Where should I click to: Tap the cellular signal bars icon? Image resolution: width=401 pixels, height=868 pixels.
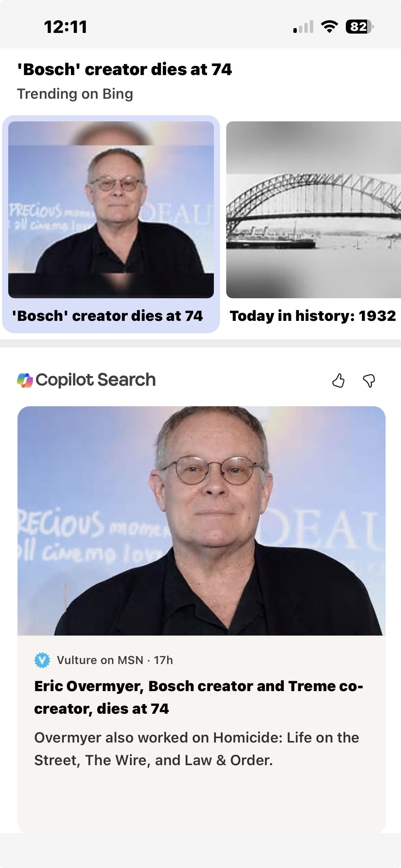point(303,27)
